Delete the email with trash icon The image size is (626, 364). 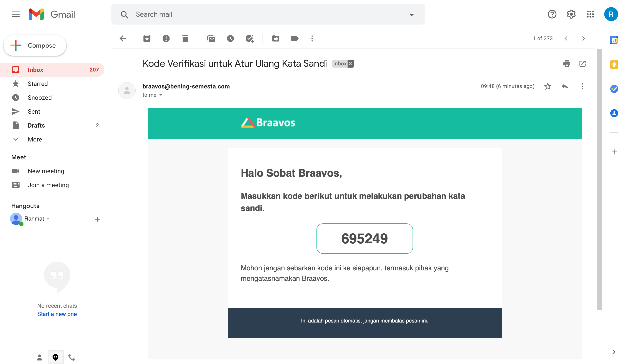[185, 38]
